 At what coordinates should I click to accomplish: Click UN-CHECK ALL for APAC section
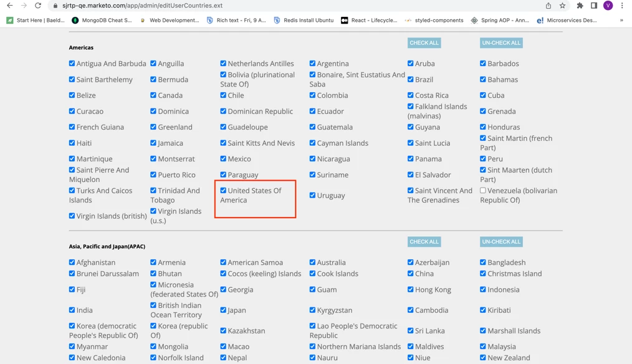501,241
